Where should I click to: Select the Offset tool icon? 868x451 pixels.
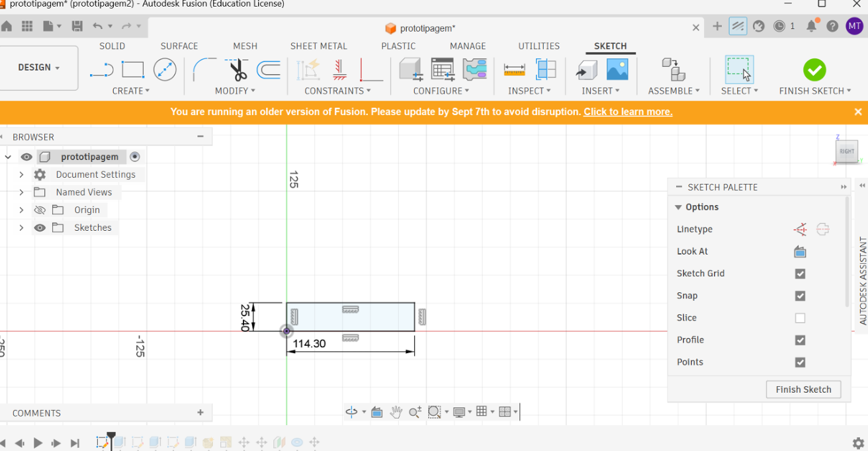[x=269, y=69]
